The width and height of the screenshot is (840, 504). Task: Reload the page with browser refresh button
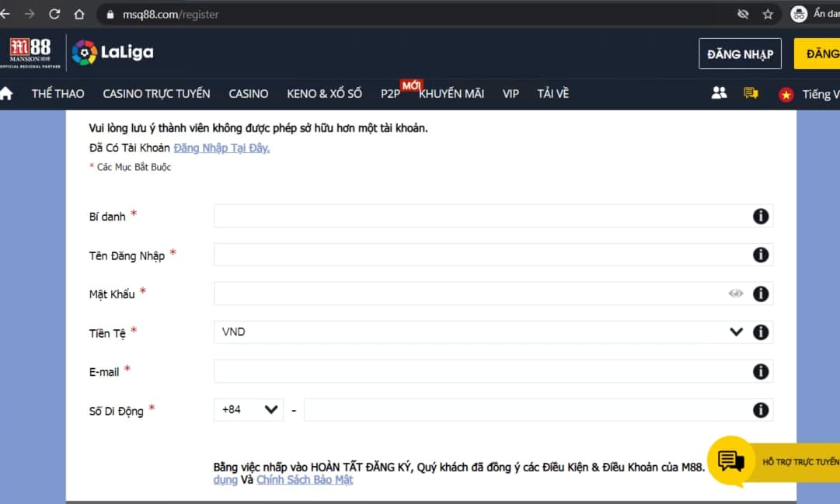click(x=54, y=14)
